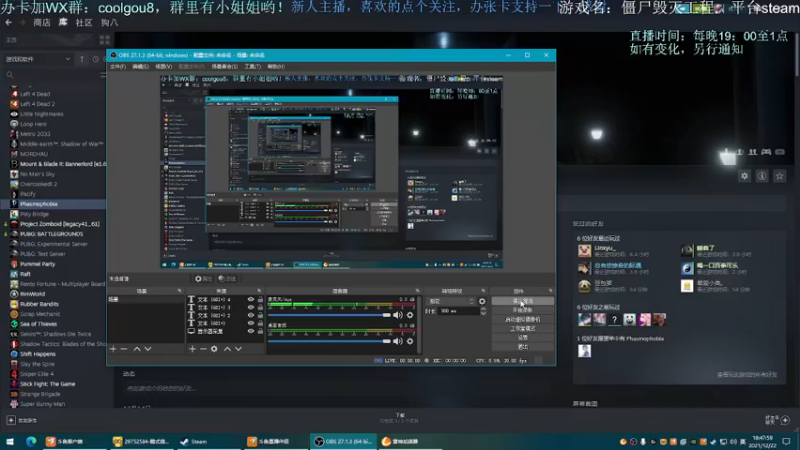Pop out the 控件 dock panel
The height and width of the screenshot is (450, 800).
(x=551, y=291)
